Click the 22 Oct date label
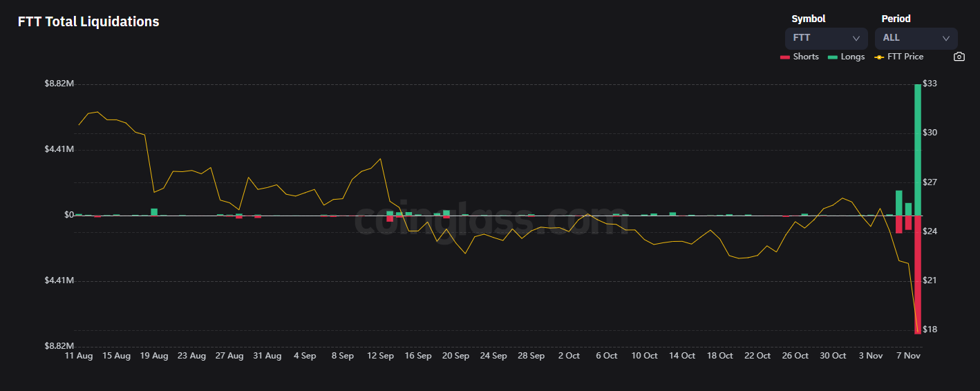980x391 pixels. tap(757, 356)
